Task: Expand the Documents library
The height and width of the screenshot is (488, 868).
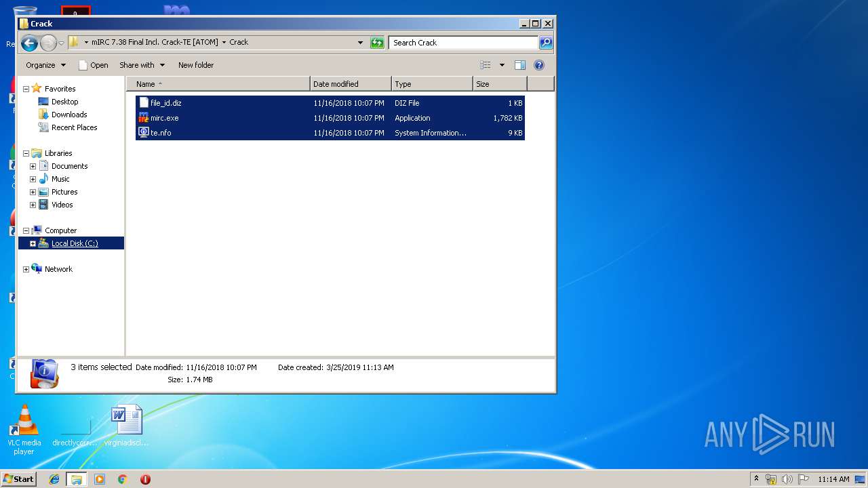Action: point(33,166)
